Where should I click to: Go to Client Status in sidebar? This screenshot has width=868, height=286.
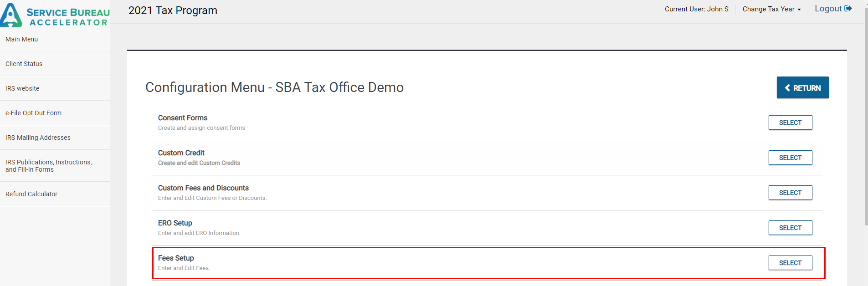click(24, 64)
